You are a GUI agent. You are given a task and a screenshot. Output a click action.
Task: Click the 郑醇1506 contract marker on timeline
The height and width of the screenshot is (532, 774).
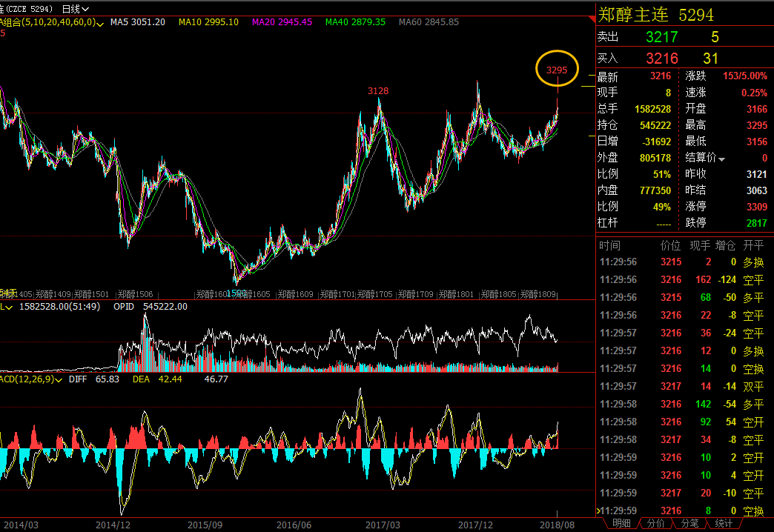click(x=135, y=294)
